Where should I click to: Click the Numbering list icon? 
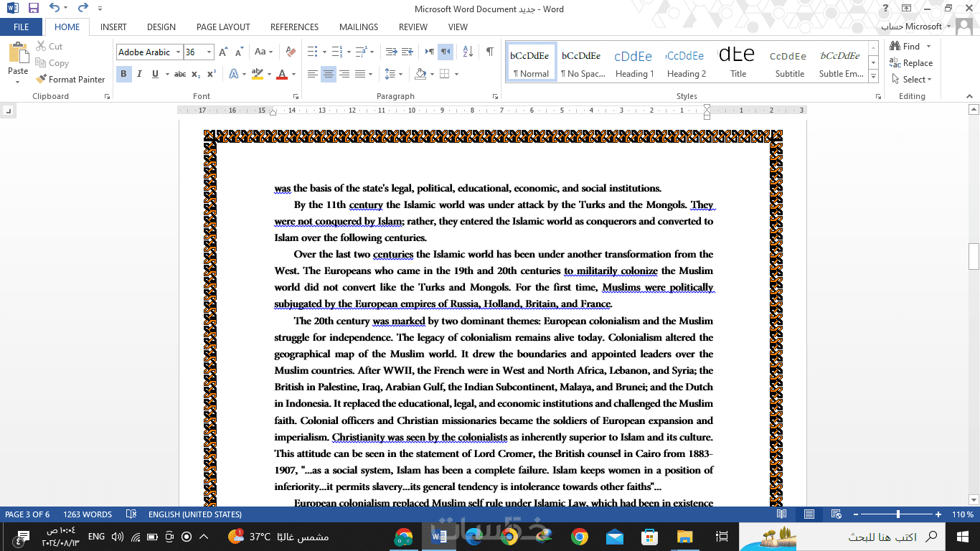pos(336,52)
